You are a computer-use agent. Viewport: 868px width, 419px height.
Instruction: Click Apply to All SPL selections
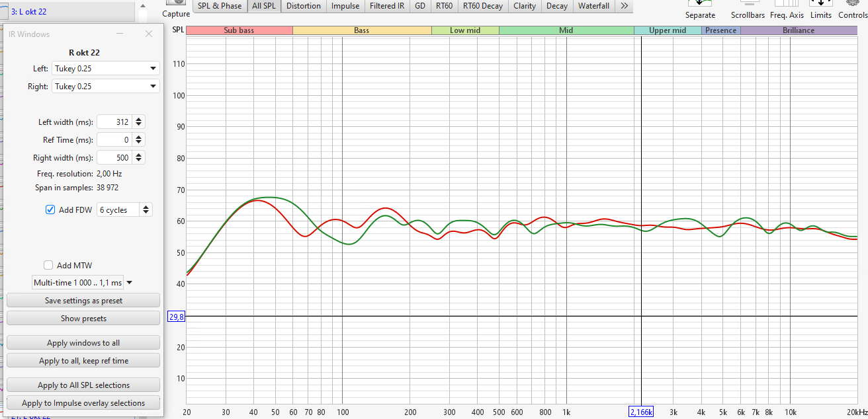click(x=83, y=385)
